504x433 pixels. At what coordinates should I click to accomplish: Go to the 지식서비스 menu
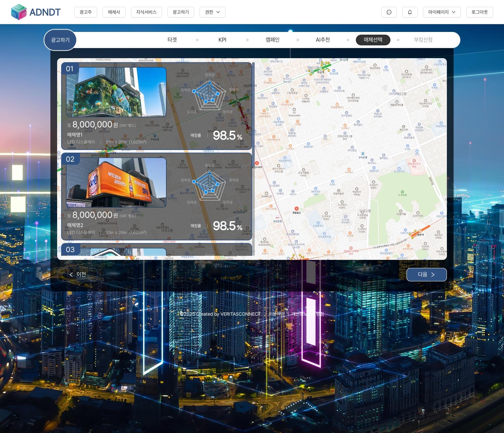point(146,12)
